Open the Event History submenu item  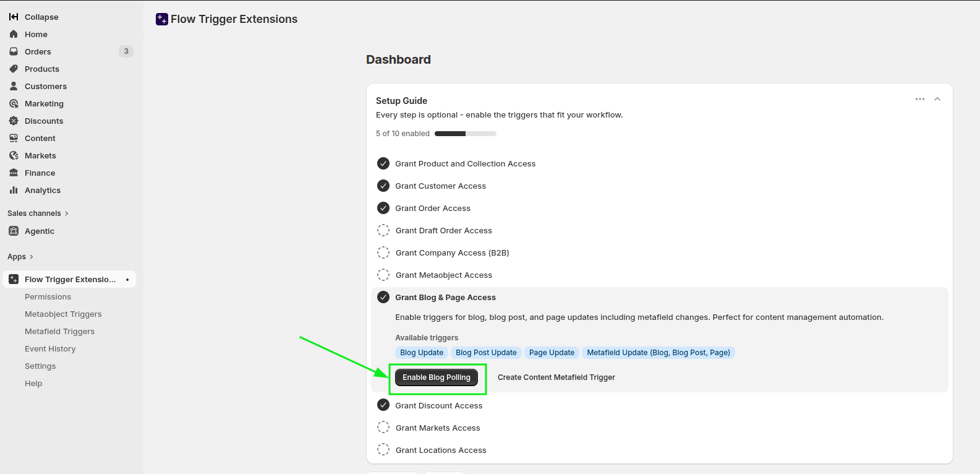50,349
